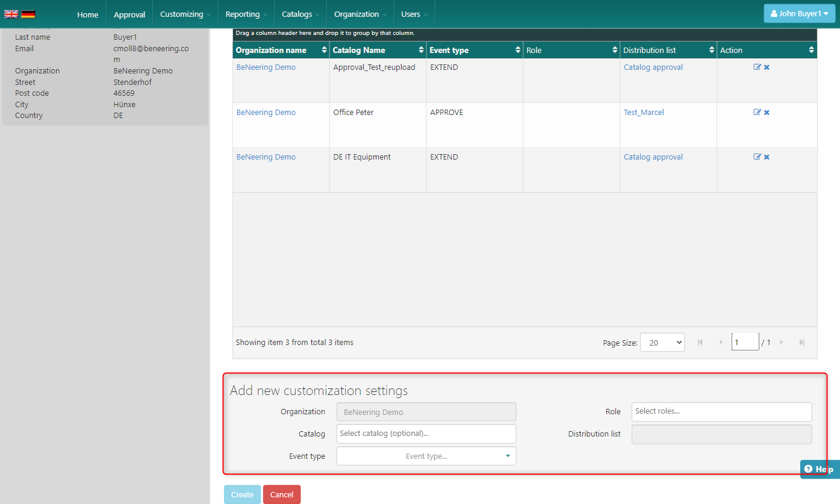Click the Cancel button

pyautogui.click(x=281, y=495)
